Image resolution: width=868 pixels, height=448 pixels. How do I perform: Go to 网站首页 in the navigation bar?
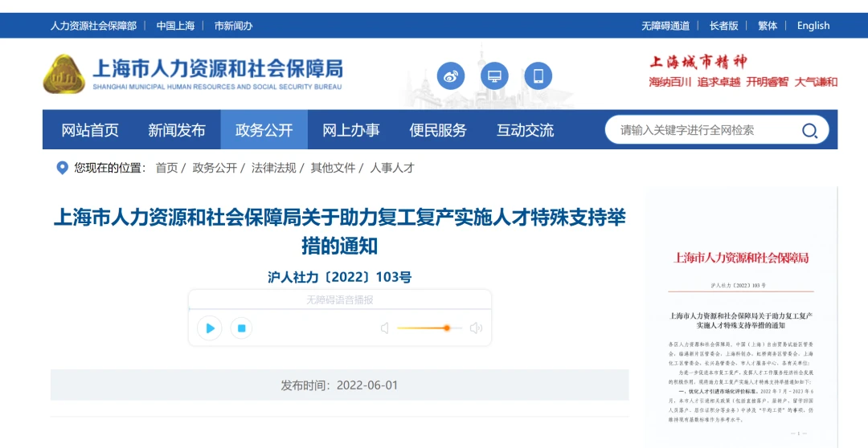[x=90, y=130]
